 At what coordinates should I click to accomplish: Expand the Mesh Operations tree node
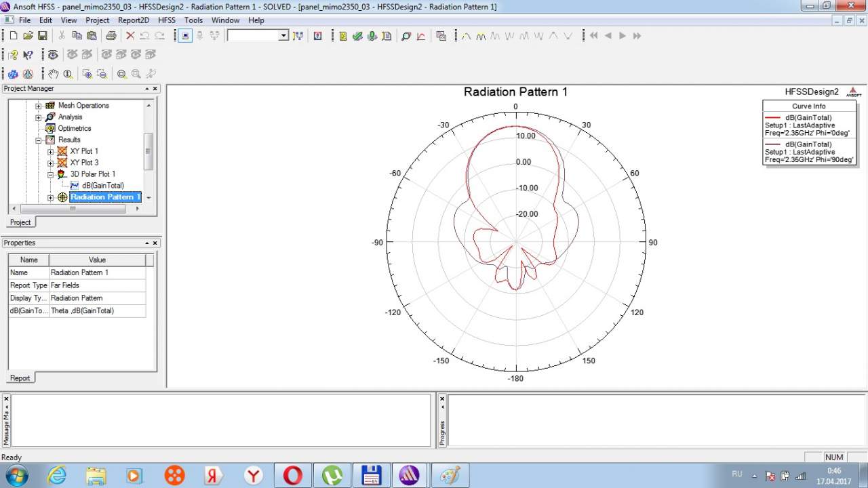point(39,106)
